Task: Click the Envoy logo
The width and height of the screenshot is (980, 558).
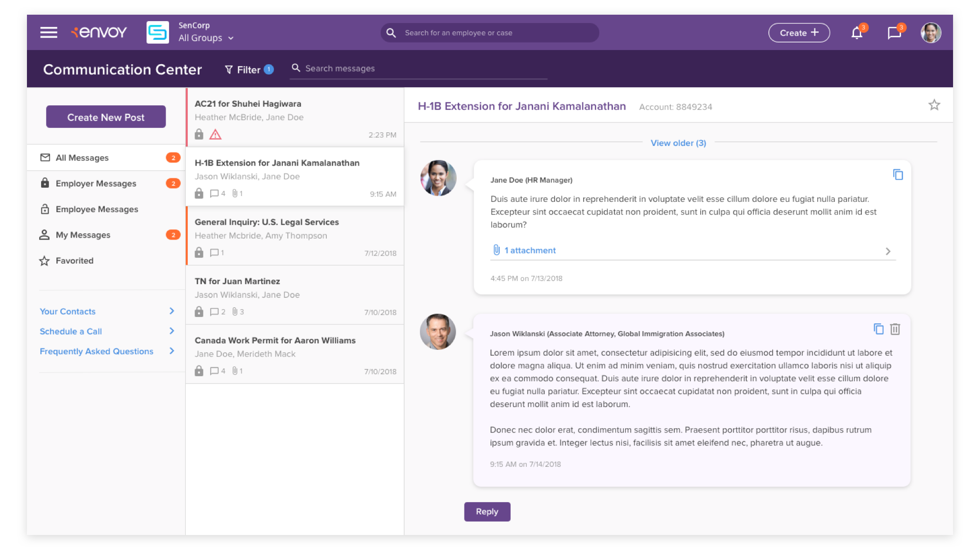Action: (x=99, y=32)
